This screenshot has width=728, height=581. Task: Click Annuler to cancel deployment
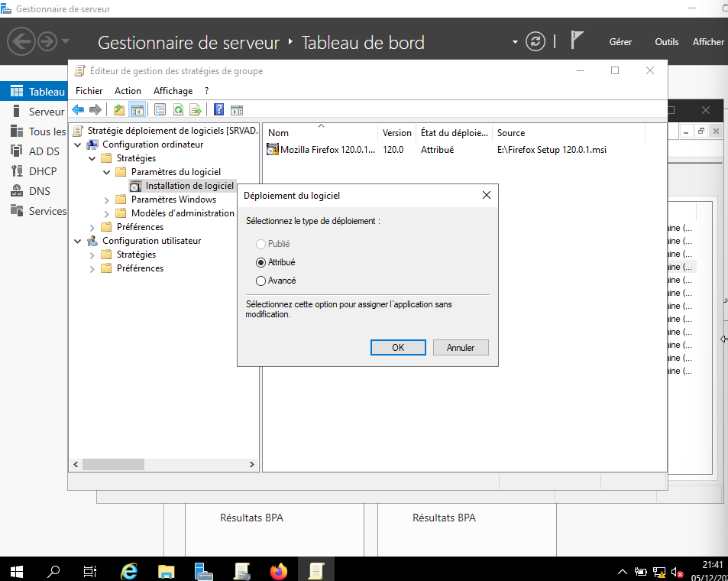(x=461, y=347)
